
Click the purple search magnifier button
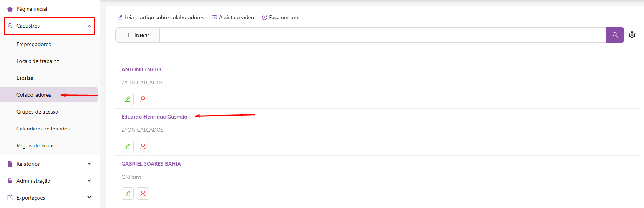[x=615, y=35]
